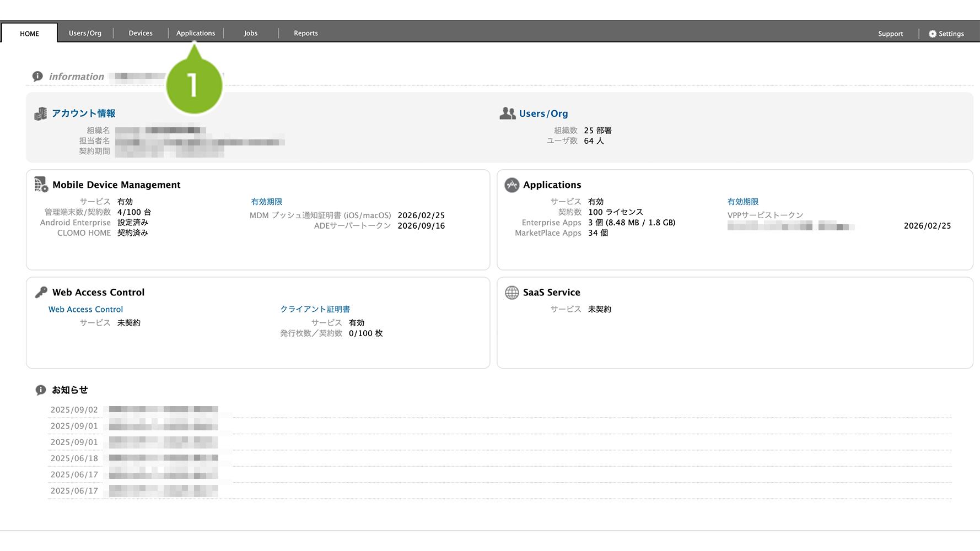The width and height of the screenshot is (980, 551).
Task: Click the account information building icon
Action: (x=41, y=114)
